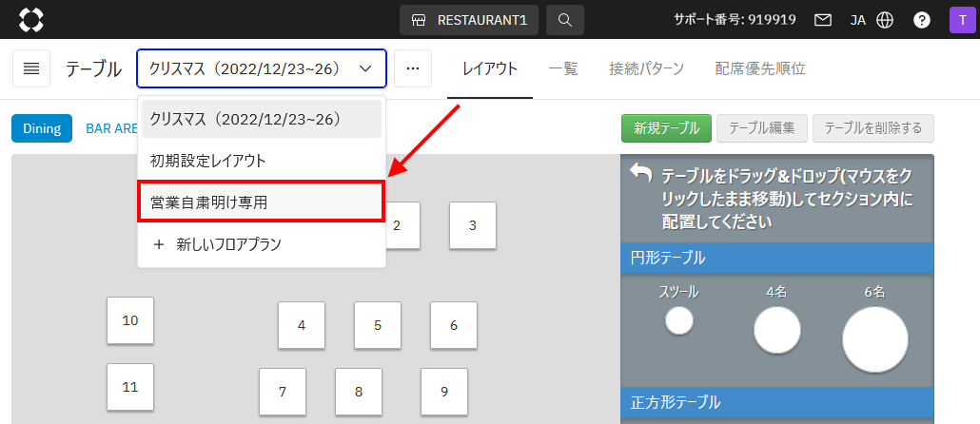Screen dimensions: 980x424
Task: Open the help question mark icon
Action: coord(922,20)
